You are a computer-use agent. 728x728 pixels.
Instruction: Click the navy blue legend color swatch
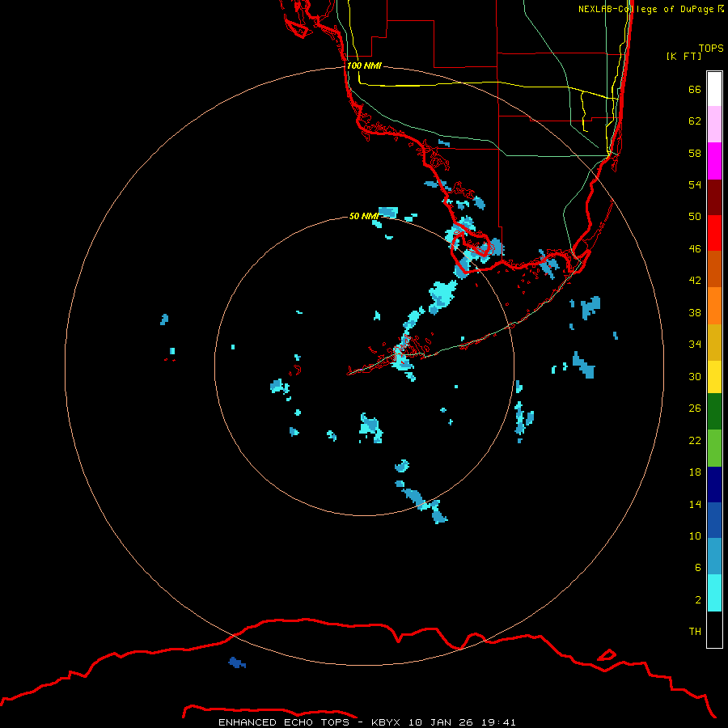[714, 485]
